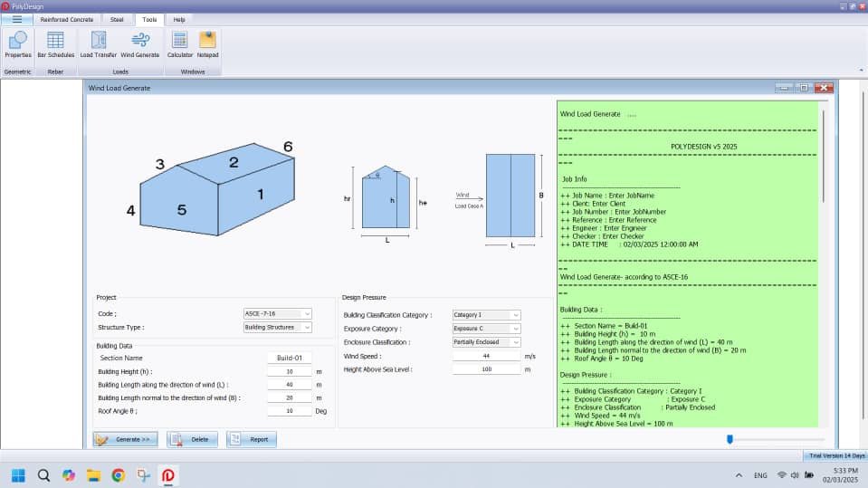The width and height of the screenshot is (868, 488).
Task: Maximize the Wind Load Generate window
Action: 804,88
